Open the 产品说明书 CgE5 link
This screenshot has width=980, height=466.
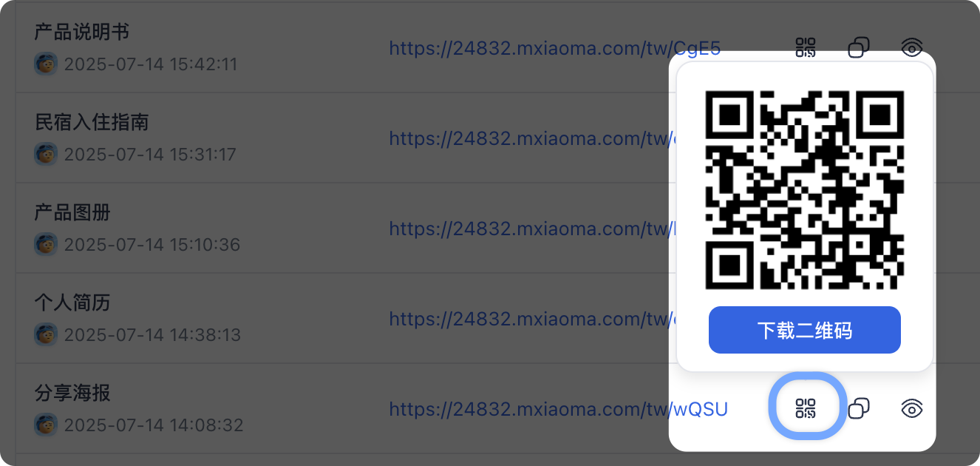coord(555,48)
